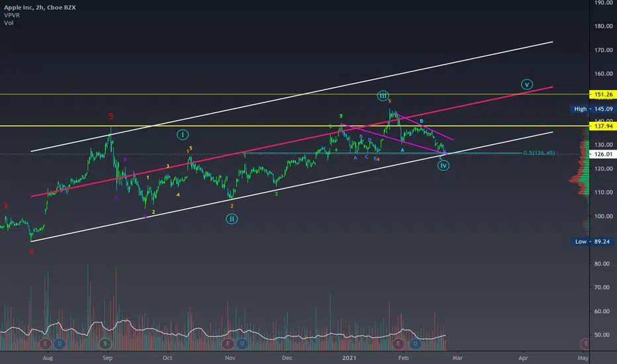Image resolution: width=617 pixels, height=364 pixels.
Task: Select the circled wave iv label
Action: [444, 165]
